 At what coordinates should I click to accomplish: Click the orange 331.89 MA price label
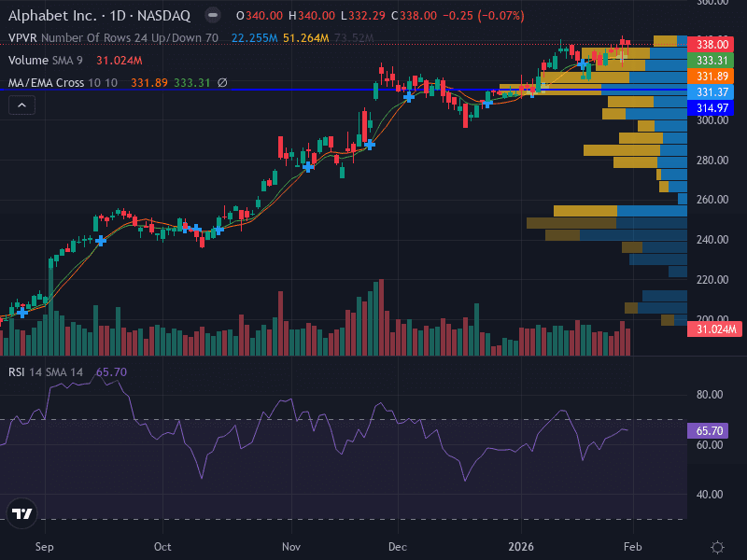[x=712, y=77]
